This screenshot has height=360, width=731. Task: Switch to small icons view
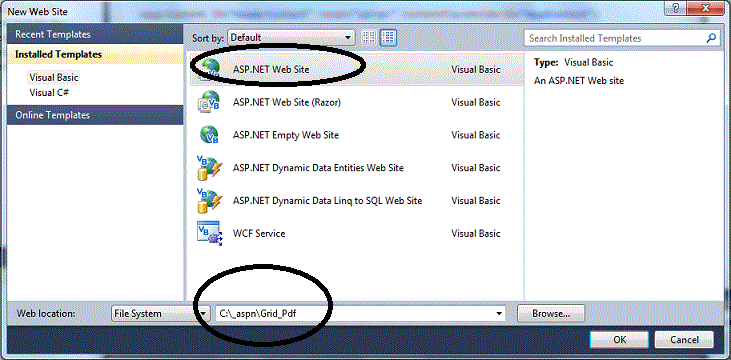pyautogui.click(x=369, y=38)
